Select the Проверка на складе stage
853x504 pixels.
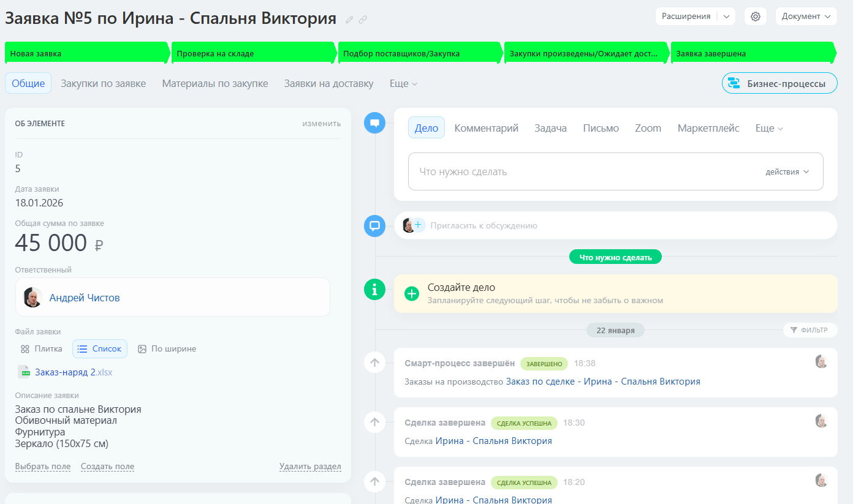click(254, 53)
